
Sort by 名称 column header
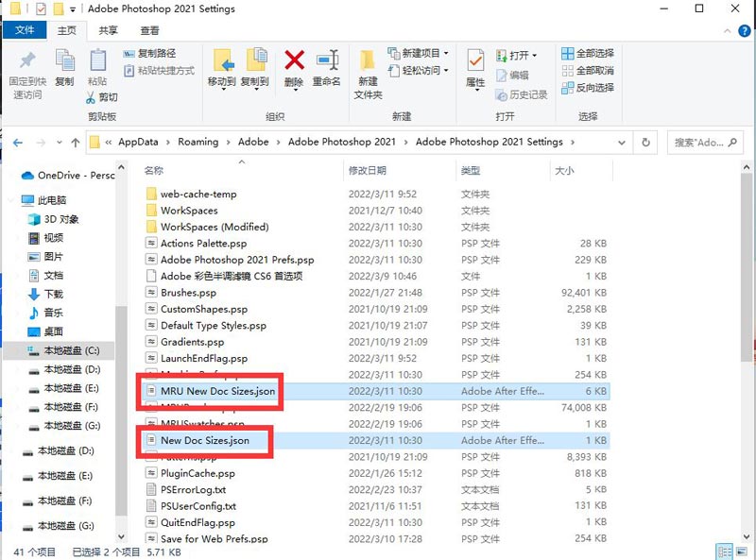(154, 170)
